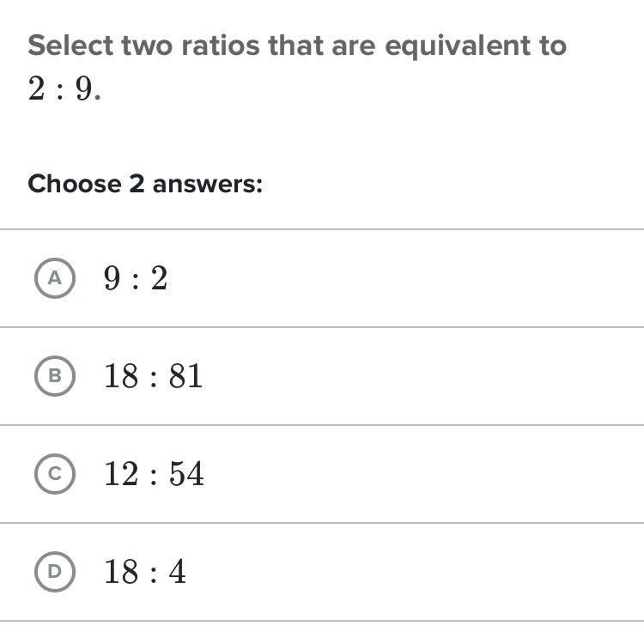Click the number 2 in 'Choose 2 answers'
Image resolution: width=644 pixels, height=644 pixels.
137,184
